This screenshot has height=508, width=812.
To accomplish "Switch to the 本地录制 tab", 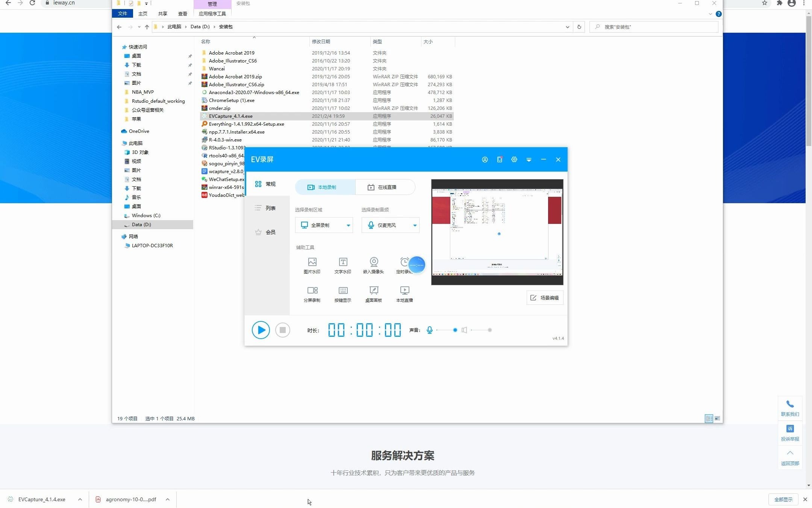I will point(325,187).
